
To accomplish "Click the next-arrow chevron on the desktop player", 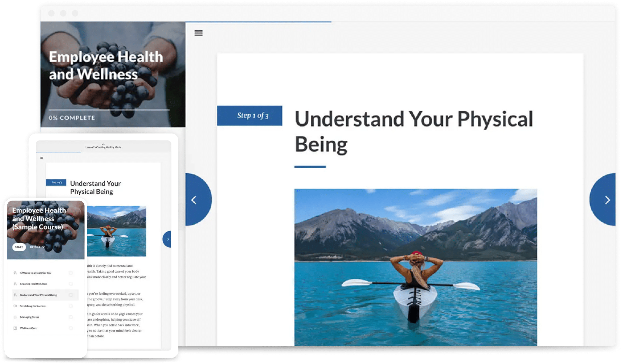I will click(x=607, y=200).
